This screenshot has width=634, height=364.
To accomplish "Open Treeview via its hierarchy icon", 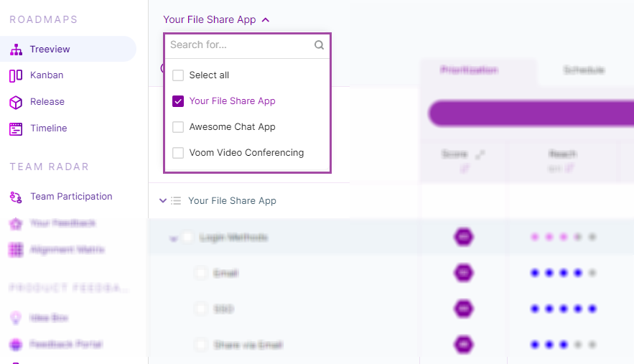I will click(x=17, y=50).
